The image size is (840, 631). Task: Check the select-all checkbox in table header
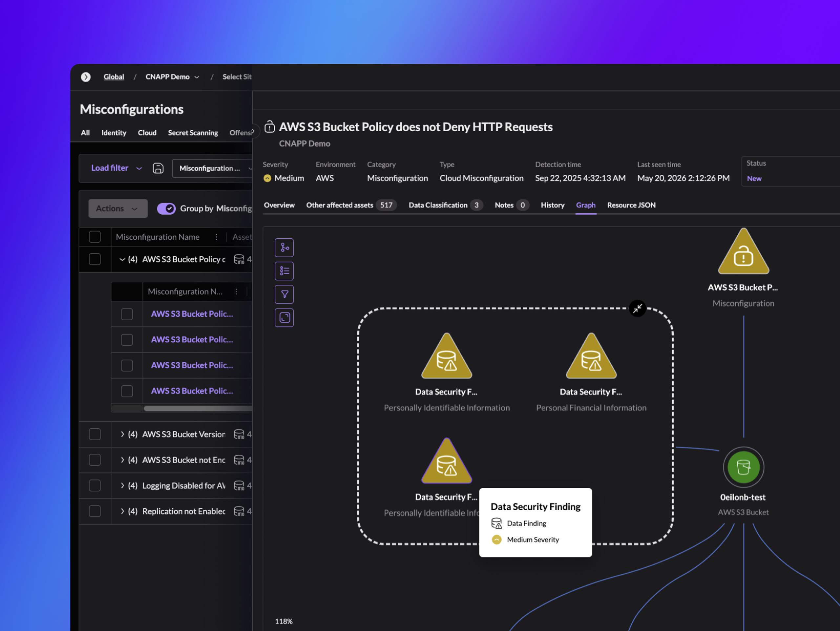click(x=94, y=237)
